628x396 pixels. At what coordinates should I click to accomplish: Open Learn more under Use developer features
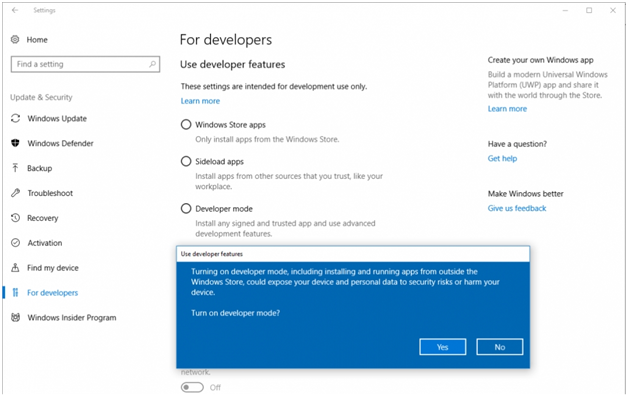pyautogui.click(x=200, y=101)
